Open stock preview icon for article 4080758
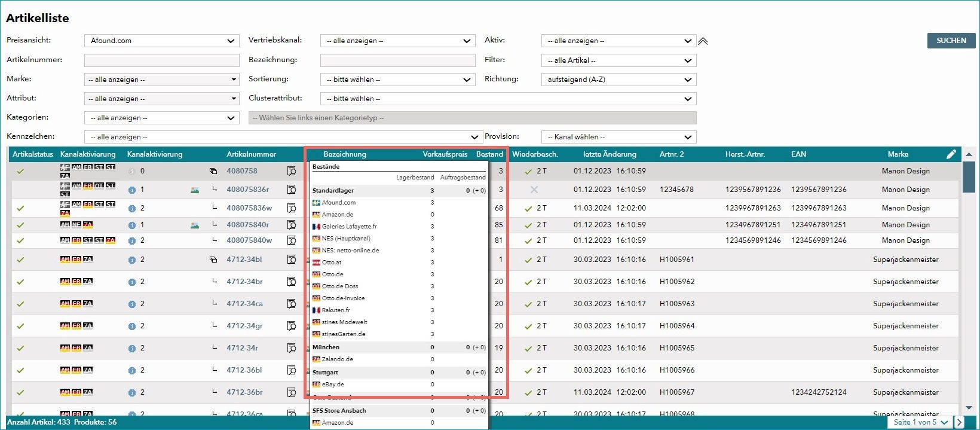The width and height of the screenshot is (980, 430). click(292, 171)
